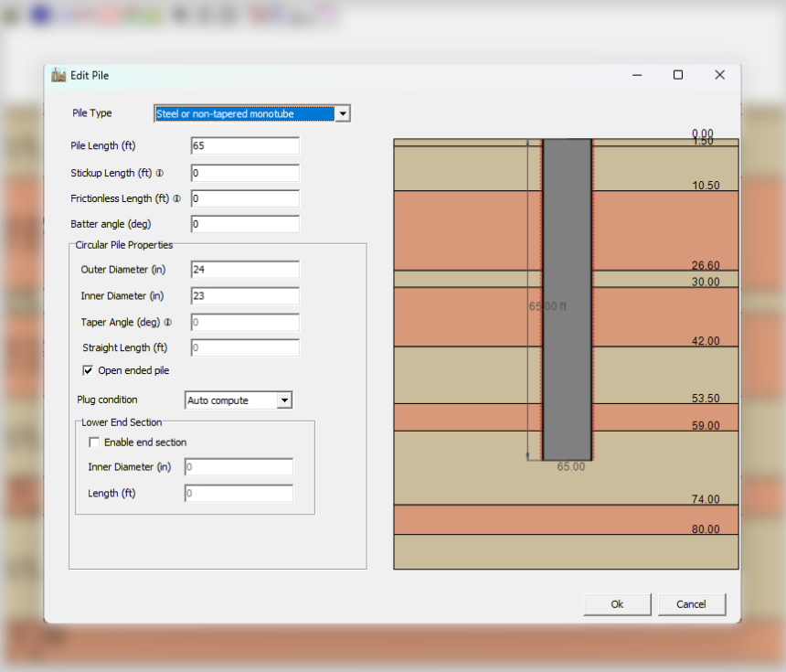The image size is (786, 672).
Task: Focus the Stickup Length (ft) field
Action: (x=245, y=173)
